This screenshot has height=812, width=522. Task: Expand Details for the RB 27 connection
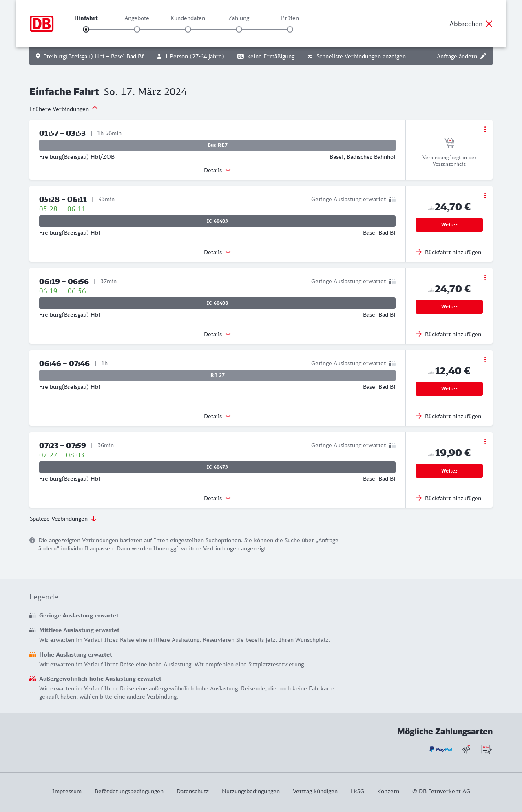coord(217,416)
